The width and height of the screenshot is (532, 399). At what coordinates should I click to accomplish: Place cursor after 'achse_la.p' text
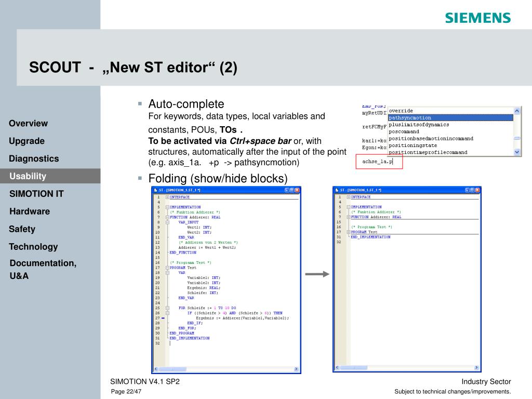393,162
